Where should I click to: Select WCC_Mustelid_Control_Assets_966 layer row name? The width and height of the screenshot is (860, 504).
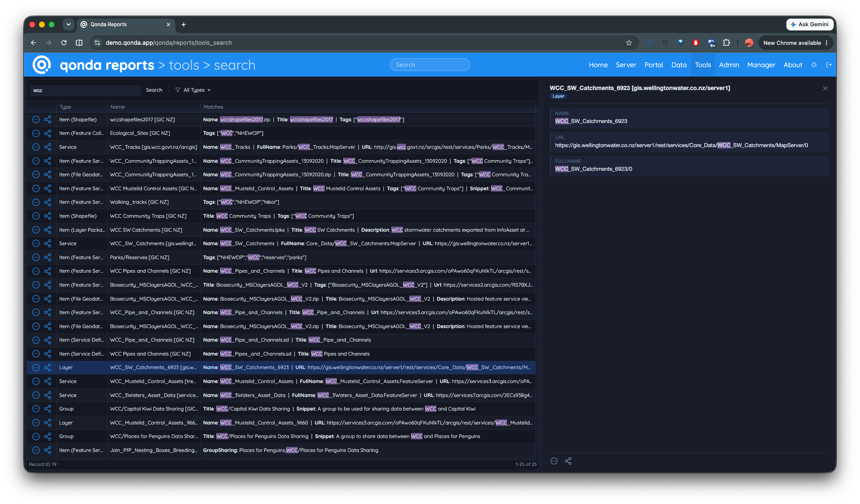point(154,423)
